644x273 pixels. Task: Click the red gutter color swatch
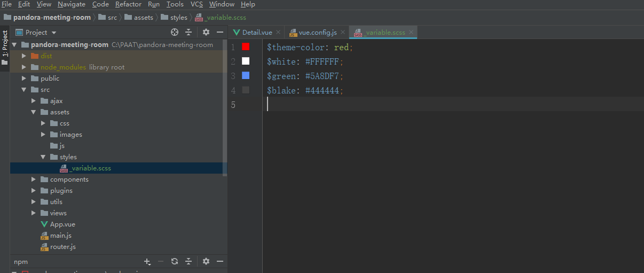(x=246, y=46)
